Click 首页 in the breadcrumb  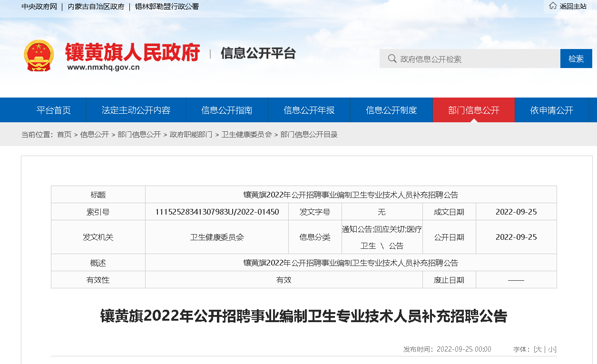coord(64,135)
